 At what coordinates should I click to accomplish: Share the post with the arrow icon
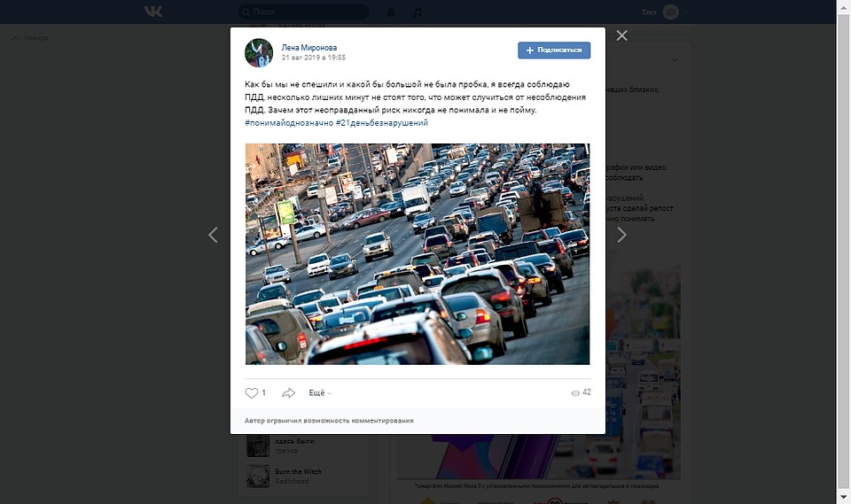(x=288, y=392)
